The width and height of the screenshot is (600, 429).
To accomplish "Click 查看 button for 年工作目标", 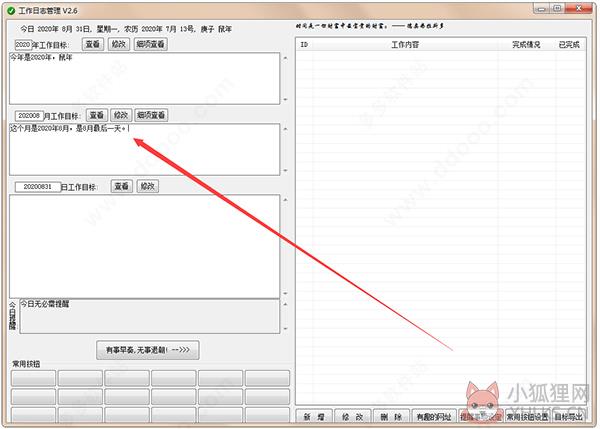I will pos(93,44).
